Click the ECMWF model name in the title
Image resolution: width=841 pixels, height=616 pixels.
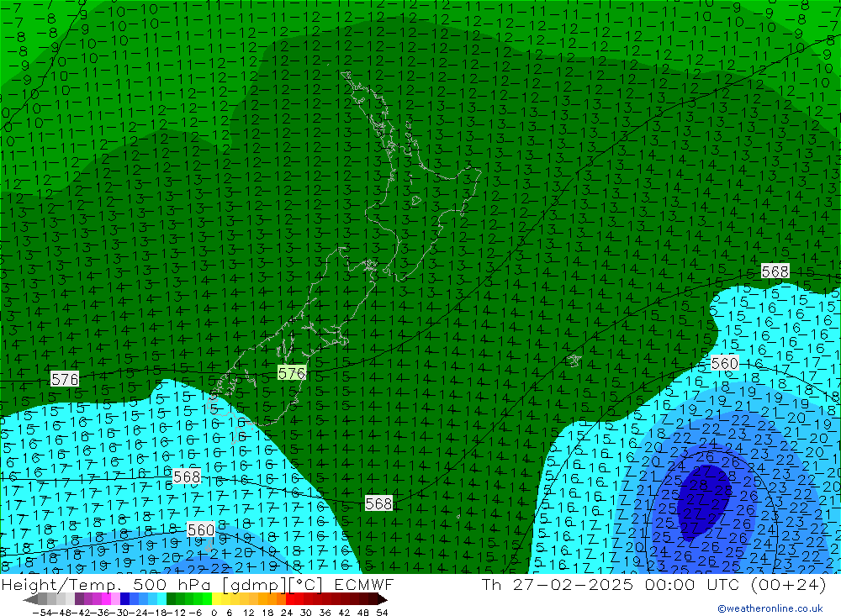click(363, 584)
